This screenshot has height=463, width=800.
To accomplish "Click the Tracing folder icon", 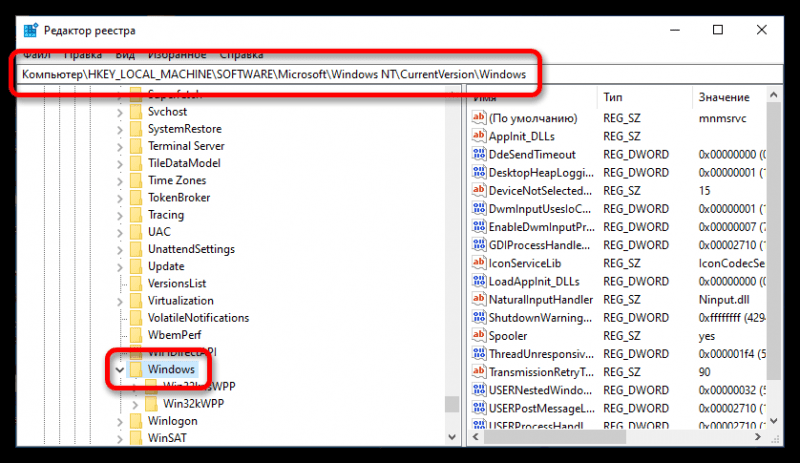I will 136,215.
